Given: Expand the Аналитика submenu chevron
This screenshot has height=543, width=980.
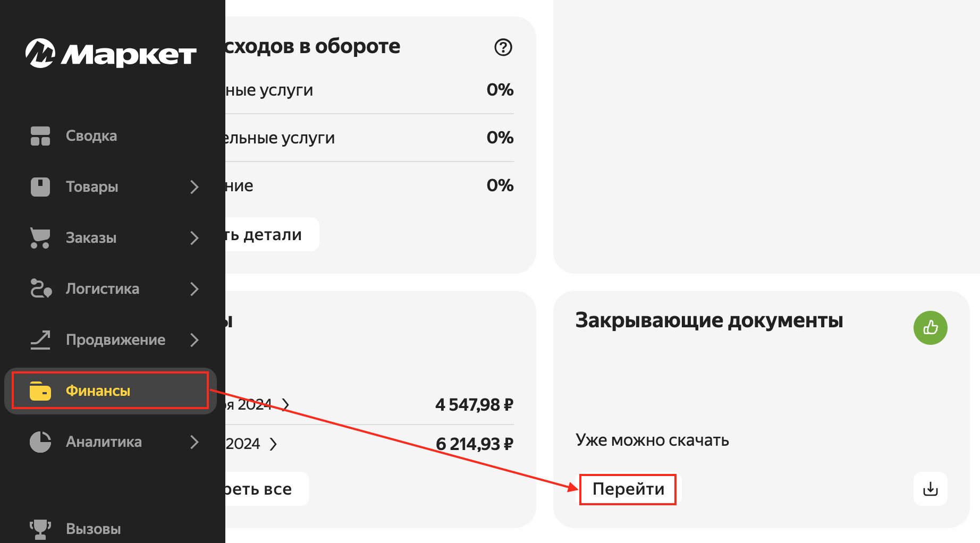Looking at the screenshot, I should click(195, 442).
